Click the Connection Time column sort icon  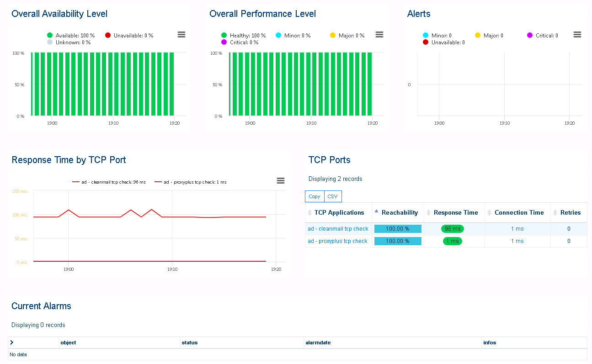click(490, 212)
